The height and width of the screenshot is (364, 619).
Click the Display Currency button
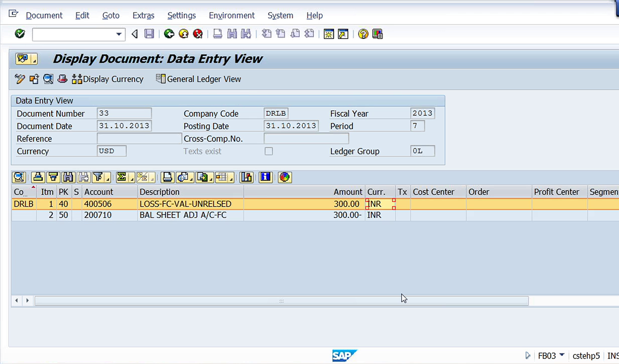tap(107, 79)
